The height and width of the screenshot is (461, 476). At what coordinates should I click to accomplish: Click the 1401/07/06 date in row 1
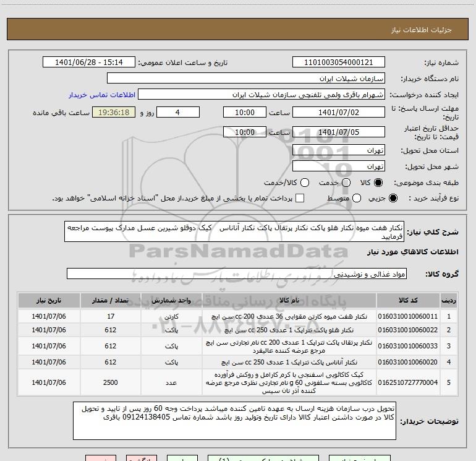(x=49, y=316)
